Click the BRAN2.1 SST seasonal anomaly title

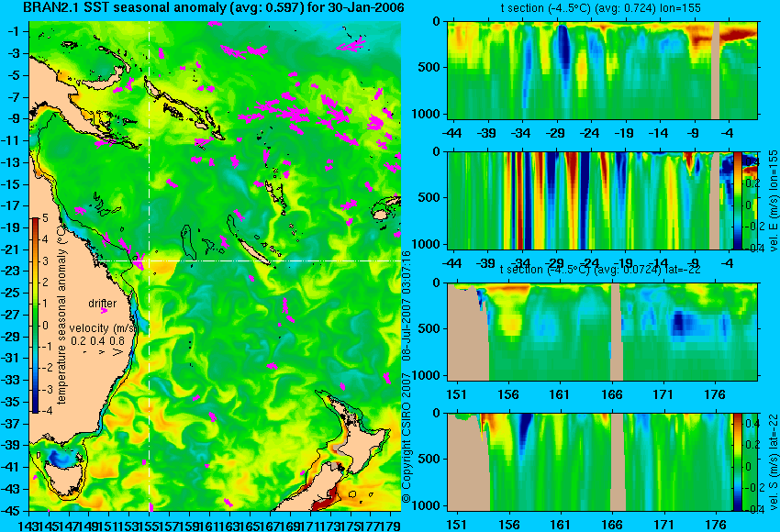214,7
